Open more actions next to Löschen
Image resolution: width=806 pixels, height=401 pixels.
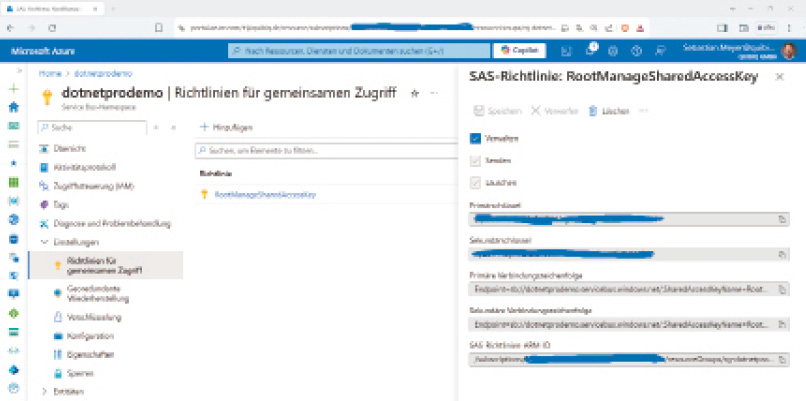(x=643, y=111)
